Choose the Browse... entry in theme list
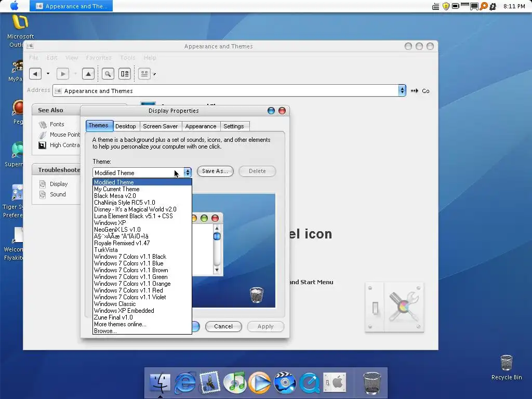Image resolution: width=532 pixels, height=399 pixels. tap(142, 331)
